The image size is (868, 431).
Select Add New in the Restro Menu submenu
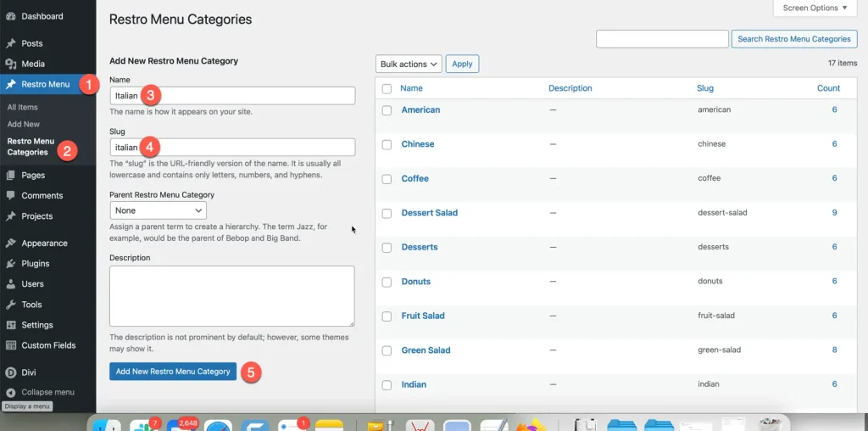coord(23,124)
